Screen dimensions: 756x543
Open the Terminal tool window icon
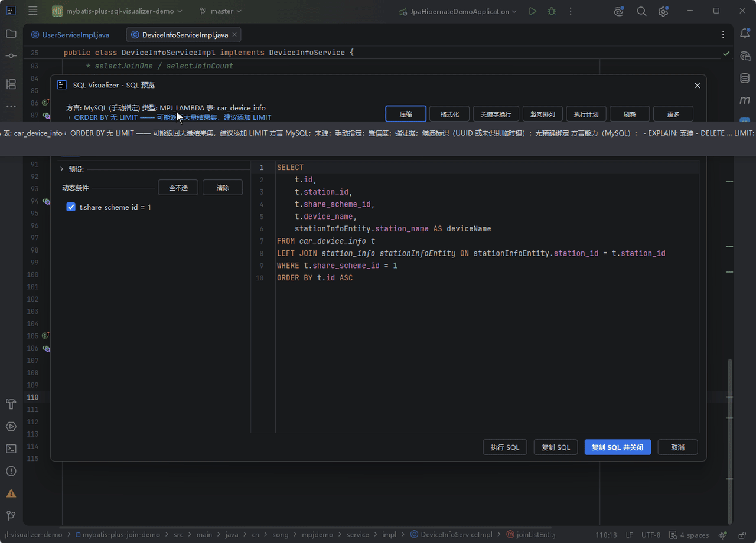coord(11,449)
